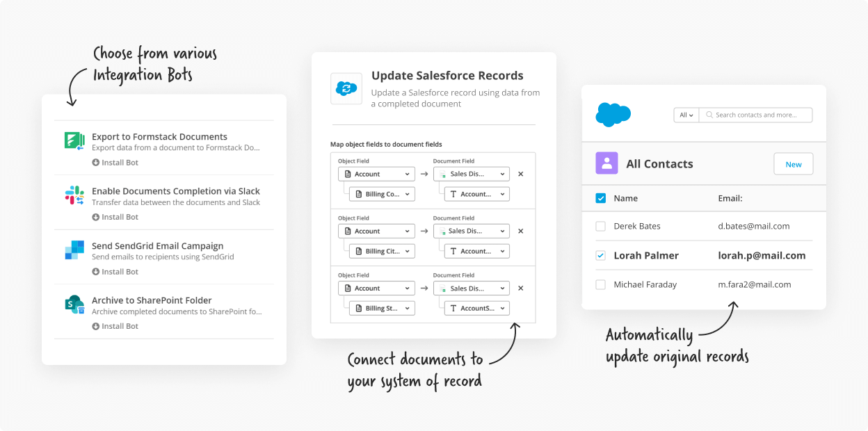Image resolution: width=868 pixels, height=431 pixels.
Task: Click the Formstack Documents bot icon
Action: (x=74, y=142)
